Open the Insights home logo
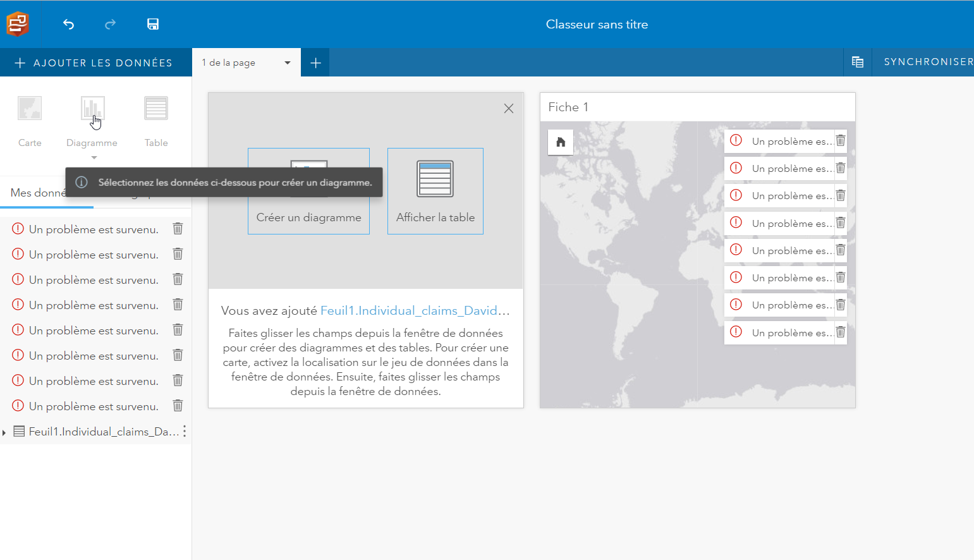The width and height of the screenshot is (974, 560). coord(17,24)
